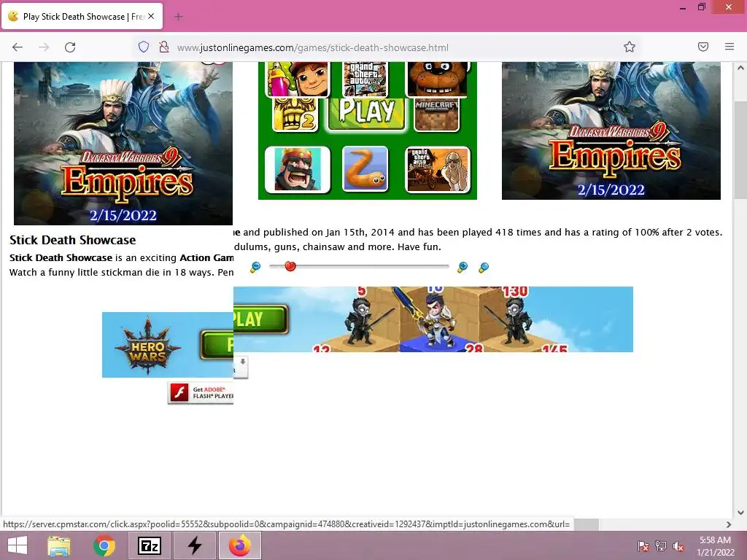Click the horizontal scrollbar right arrow
This screenshot has width=747, height=560.
[x=728, y=524]
